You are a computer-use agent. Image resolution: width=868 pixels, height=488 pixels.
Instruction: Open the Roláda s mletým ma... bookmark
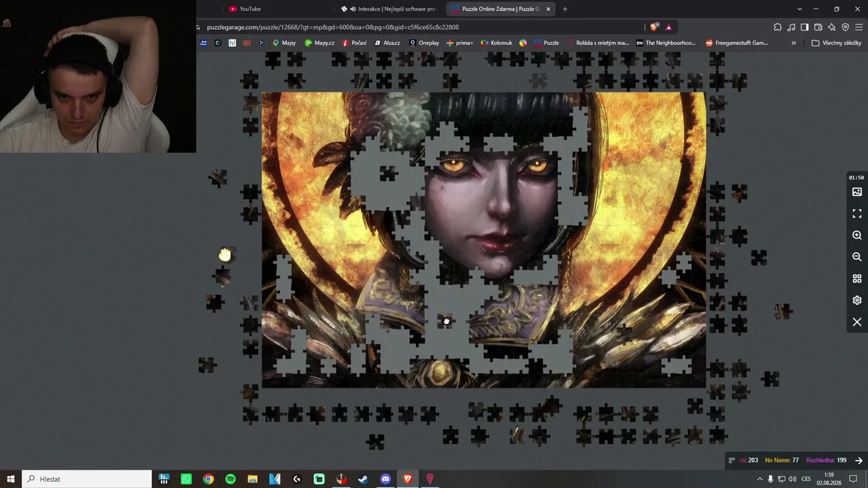[x=597, y=43]
